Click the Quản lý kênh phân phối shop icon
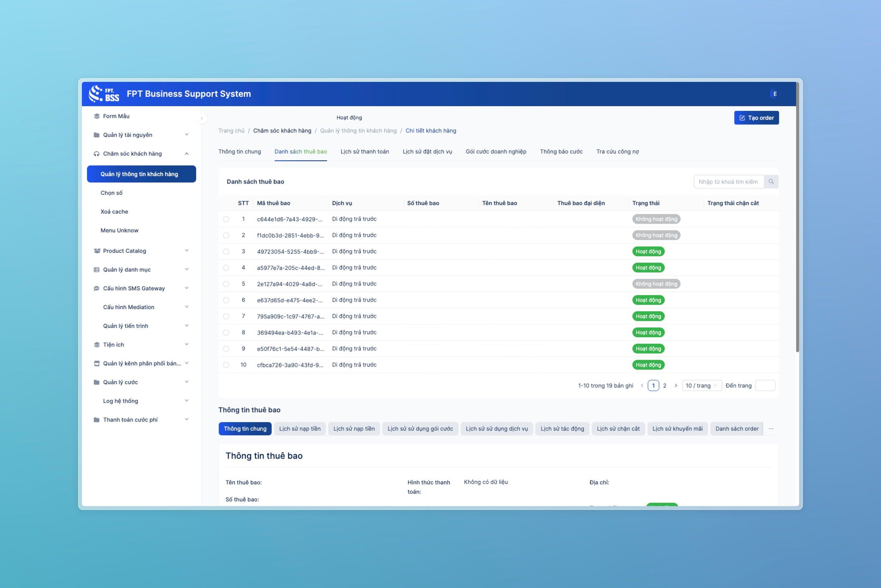The image size is (881, 588). 96,363
